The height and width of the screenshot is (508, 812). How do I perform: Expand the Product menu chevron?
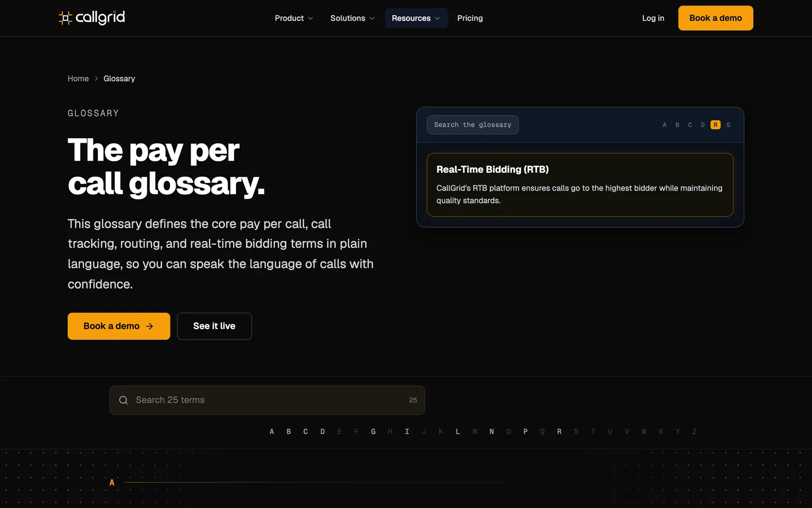311,18
